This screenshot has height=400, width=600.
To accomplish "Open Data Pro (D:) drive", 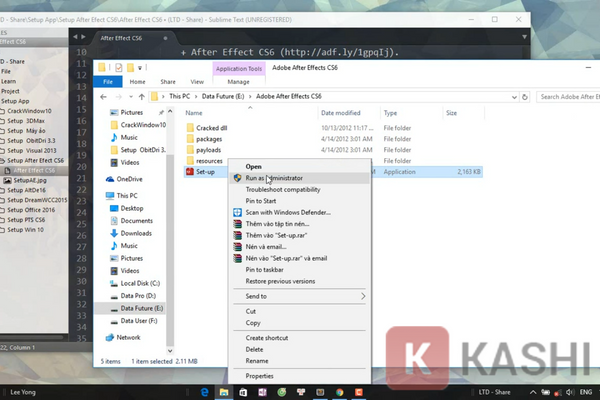I will tap(138, 296).
